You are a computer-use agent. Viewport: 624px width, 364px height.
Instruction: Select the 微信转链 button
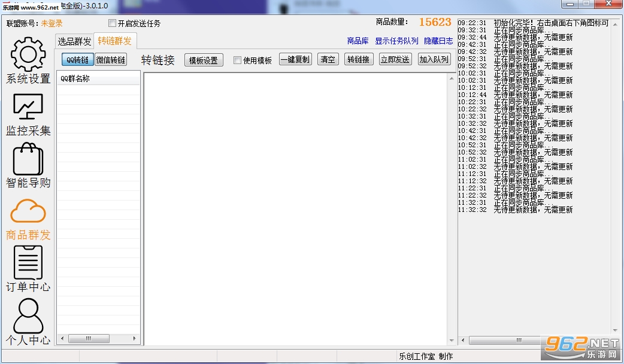coord(111,60)
